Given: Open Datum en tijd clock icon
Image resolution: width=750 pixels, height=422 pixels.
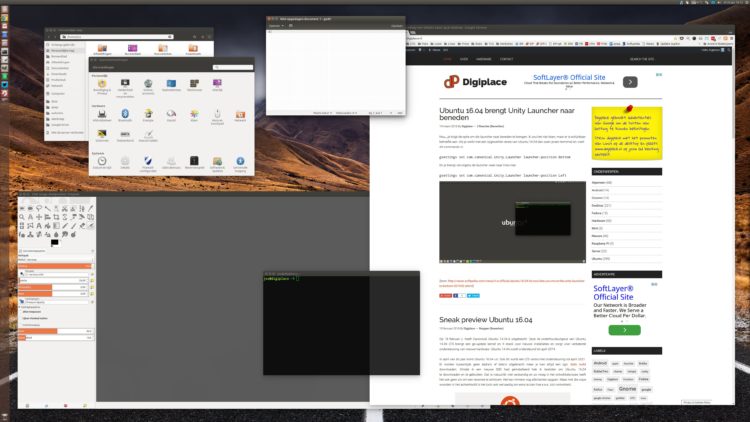Looking at the screenshot, I should 102,163.
